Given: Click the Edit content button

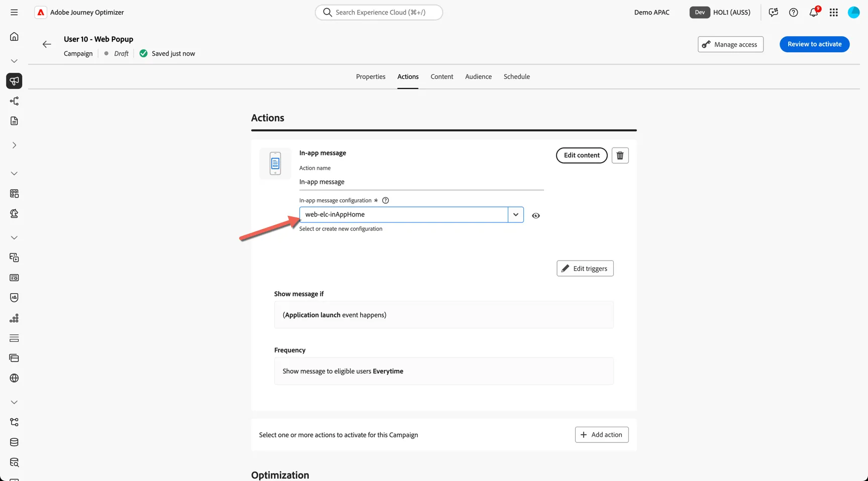Looking at the screenshot, I should [582, 156].
